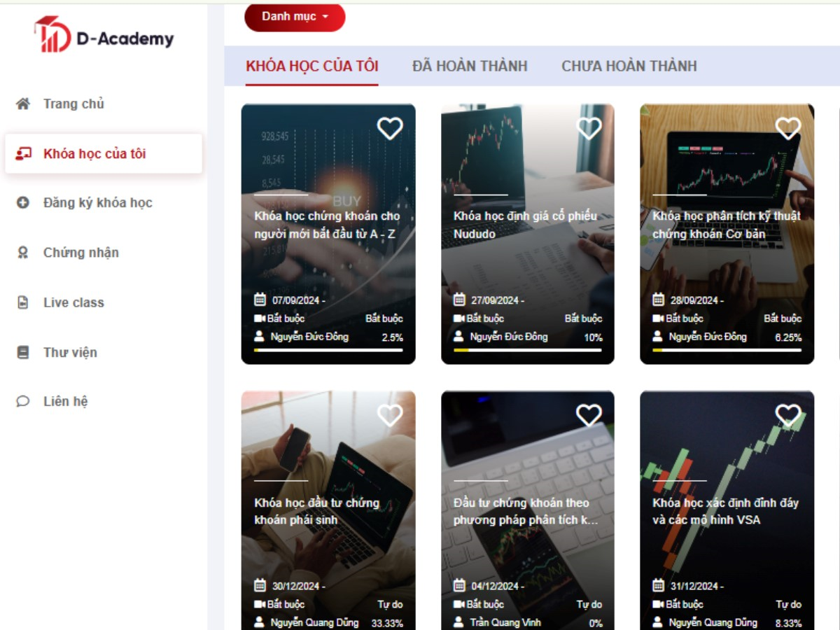
Task: Select the Thư viện book icon
Action: point(23,352)
